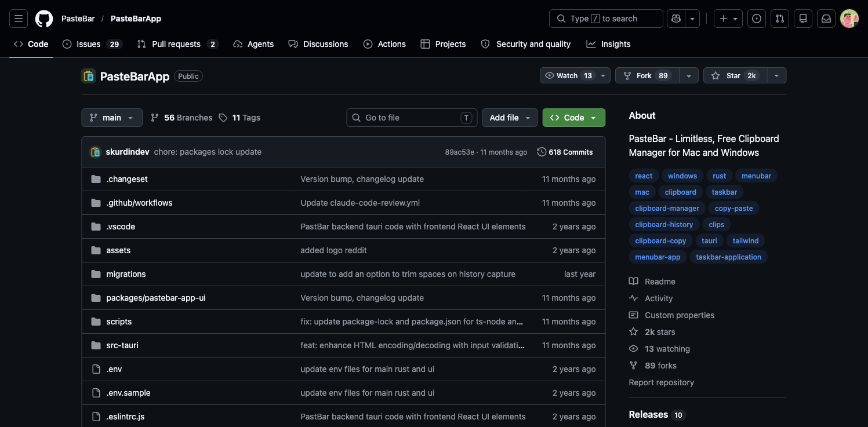Click the Custom properties icon

[634, 315]
